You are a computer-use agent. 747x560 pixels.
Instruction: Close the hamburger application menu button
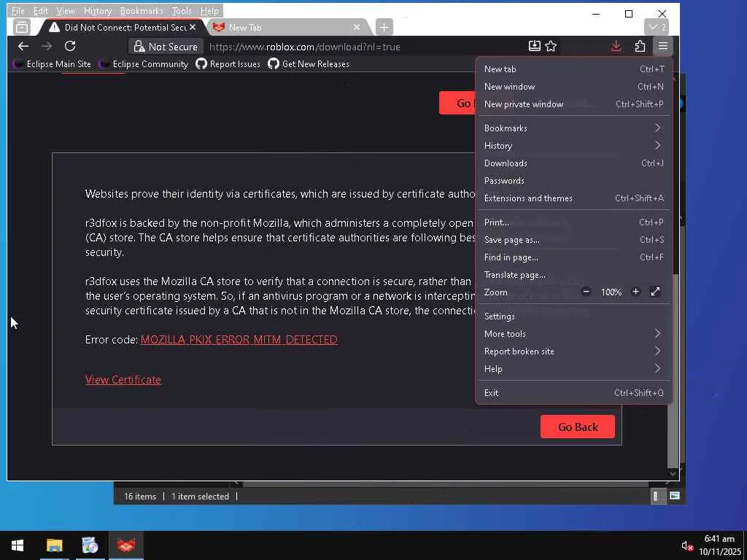(x=662, y=46)
